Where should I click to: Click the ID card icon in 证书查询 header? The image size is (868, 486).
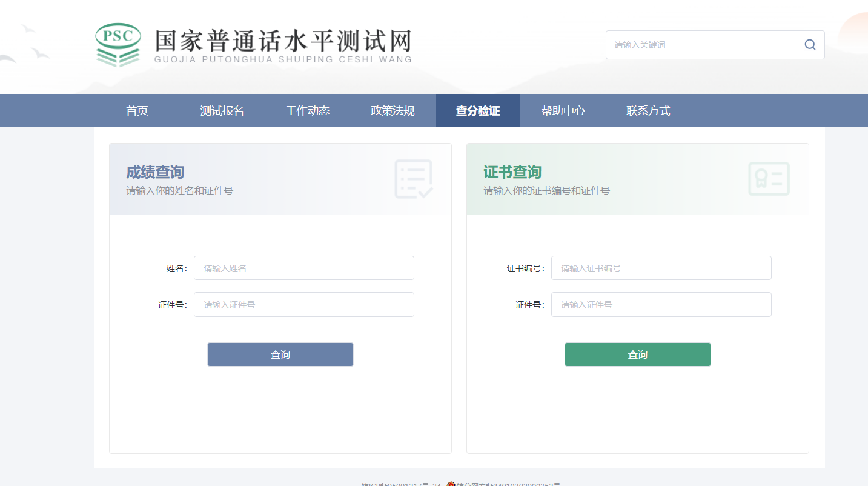(x=769, y=179)
